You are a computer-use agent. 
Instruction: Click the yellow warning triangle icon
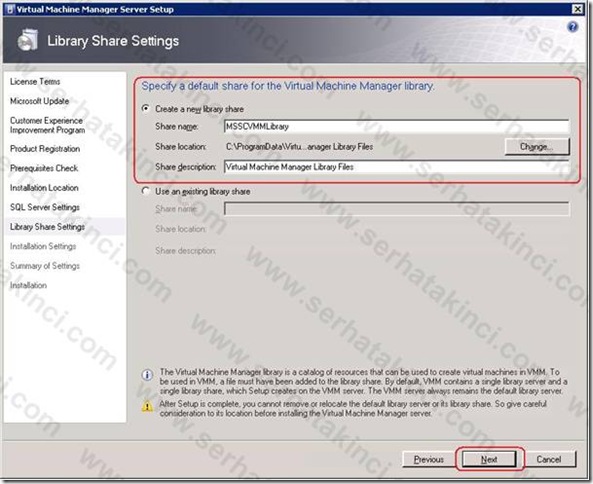tap(147, 406)
